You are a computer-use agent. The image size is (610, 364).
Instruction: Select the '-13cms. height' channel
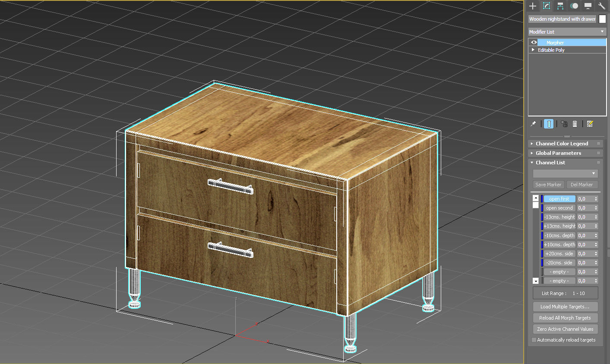tap(559, 217)
